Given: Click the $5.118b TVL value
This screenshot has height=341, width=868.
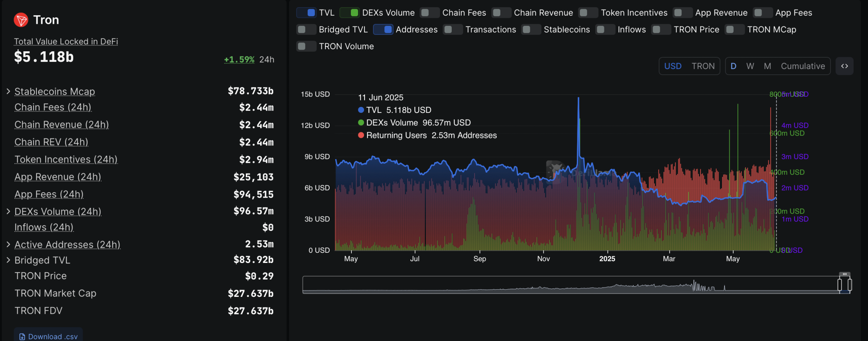Looking at the screenshot, I should pos(44,57).
